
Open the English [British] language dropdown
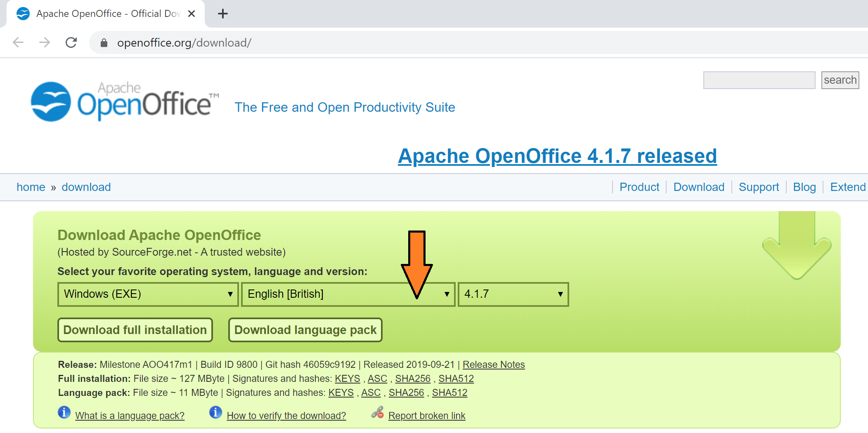click(348, 294)
